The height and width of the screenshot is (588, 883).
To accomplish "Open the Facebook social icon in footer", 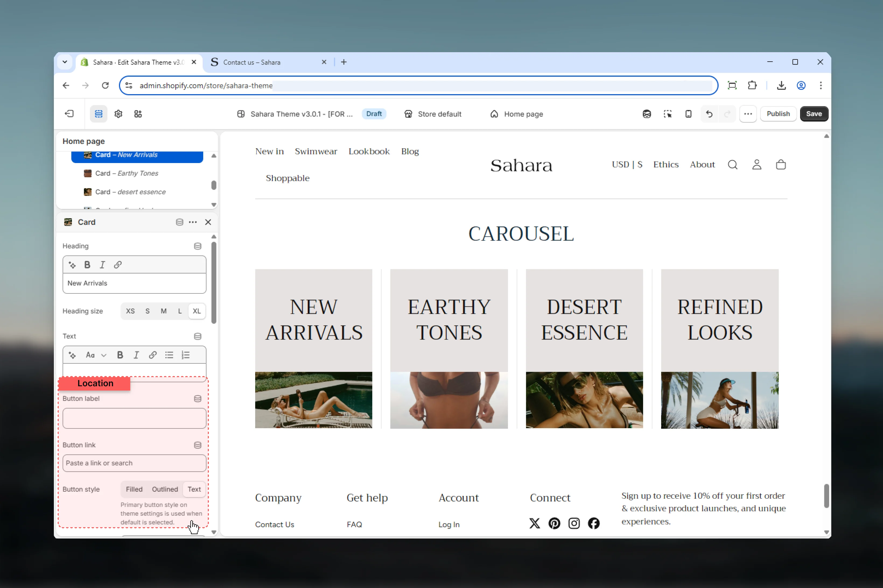I will [593, 523].
